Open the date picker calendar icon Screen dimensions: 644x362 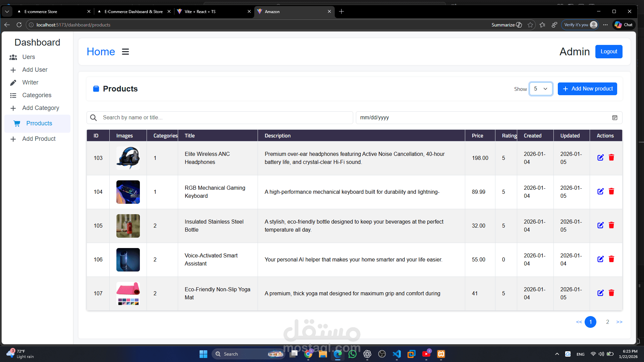tap(615, 118)
